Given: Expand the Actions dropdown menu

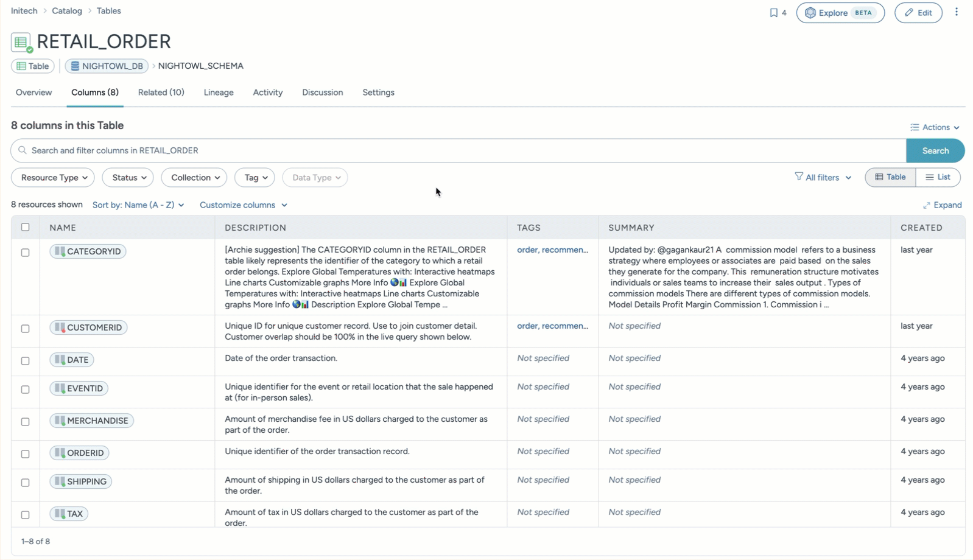Looking at the screenshot, I should [935, 127].
